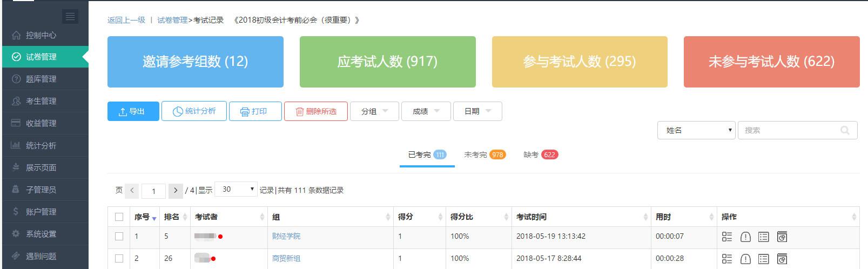Click the chart report icon in row 2
Image resolution: width=868 pixels, height=269 pixels.
(x=782, y=259)
